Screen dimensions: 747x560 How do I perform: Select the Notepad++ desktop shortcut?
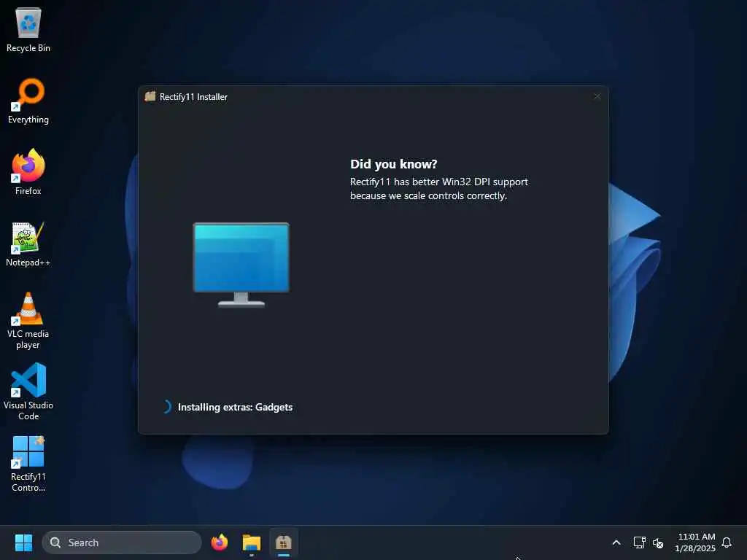pos(28,244)
